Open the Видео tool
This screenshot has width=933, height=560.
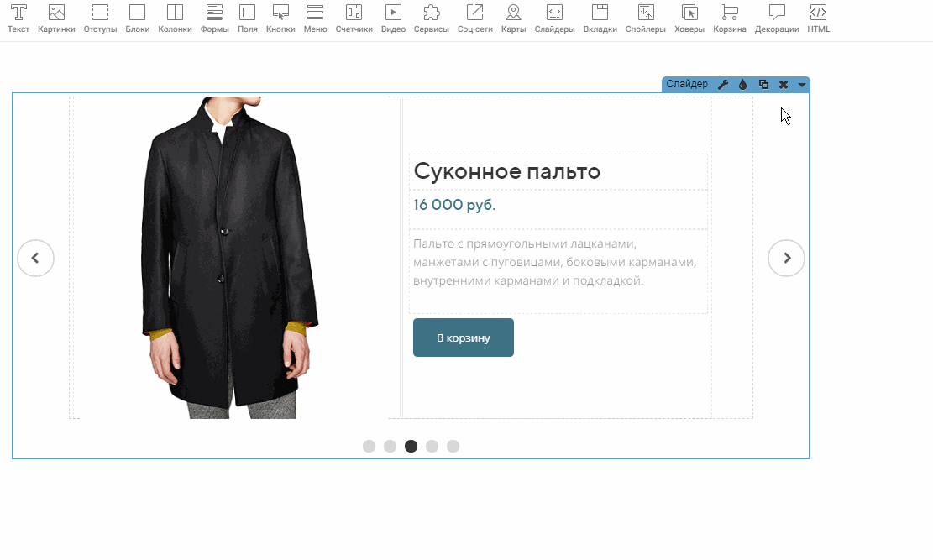[x=393, y=18]
